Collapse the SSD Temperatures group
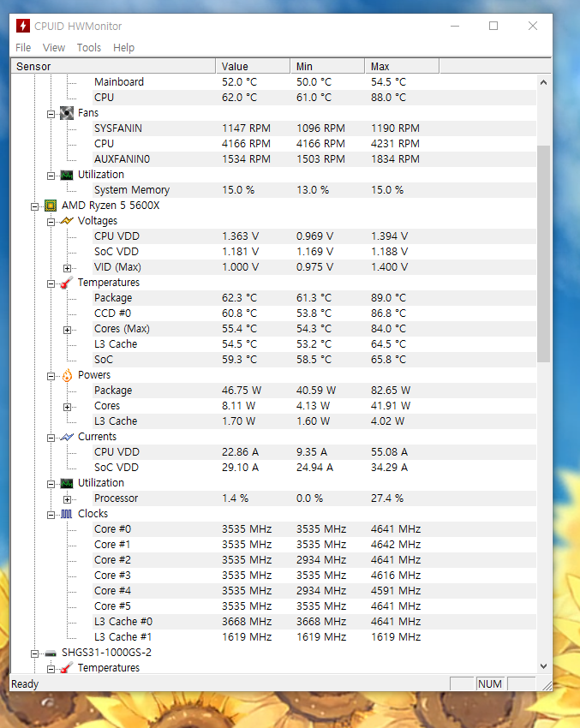Screen dimensions: 580x728 [51, 669]
